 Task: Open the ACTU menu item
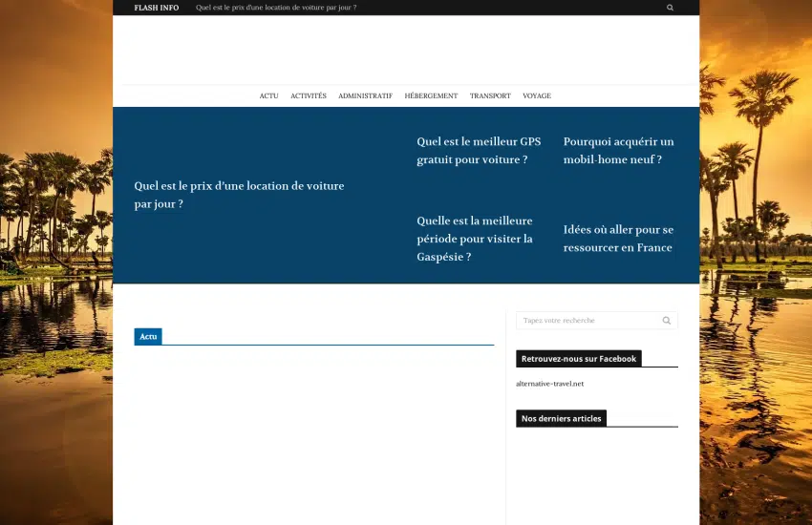pos(268,95)
